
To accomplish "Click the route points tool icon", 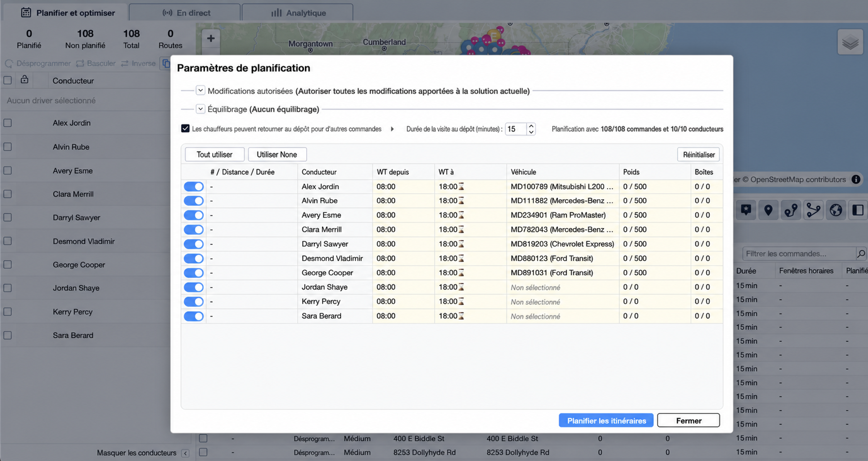I will (791, 210).
